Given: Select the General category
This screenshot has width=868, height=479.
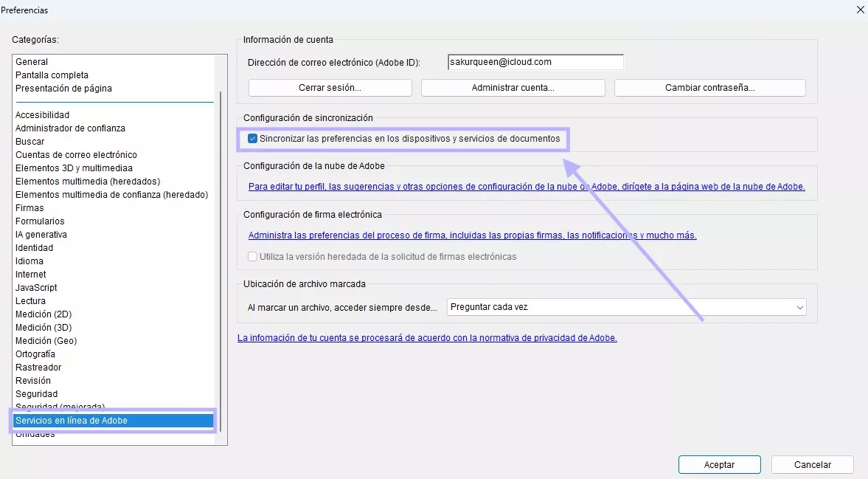Looking at the screenshot, I should pos(32,62).
